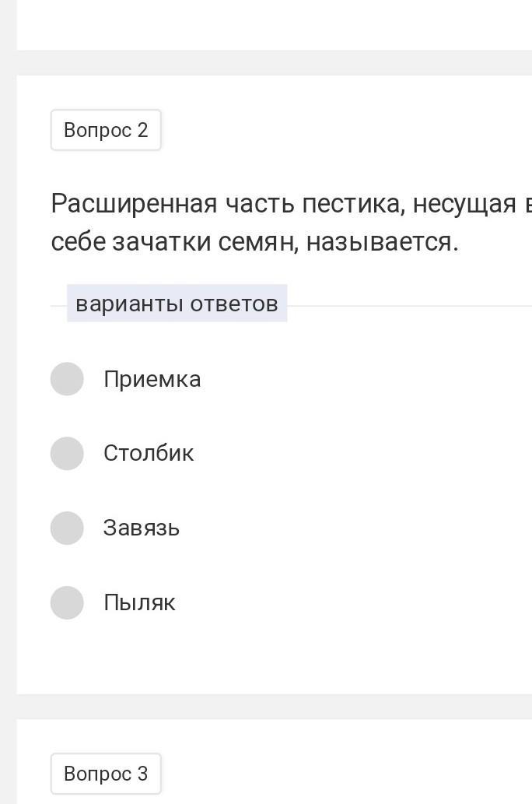Open the Вопрос 3 badge

[106, 774]
